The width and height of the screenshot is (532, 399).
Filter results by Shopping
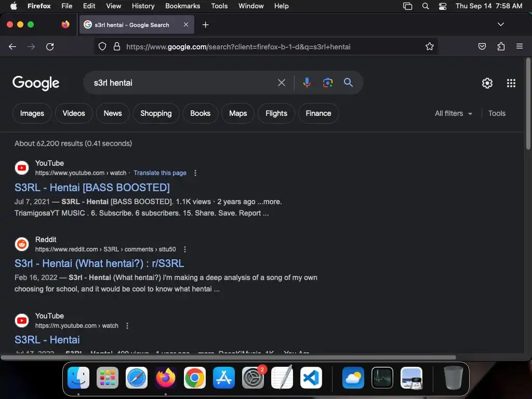(x=156, y=113)
